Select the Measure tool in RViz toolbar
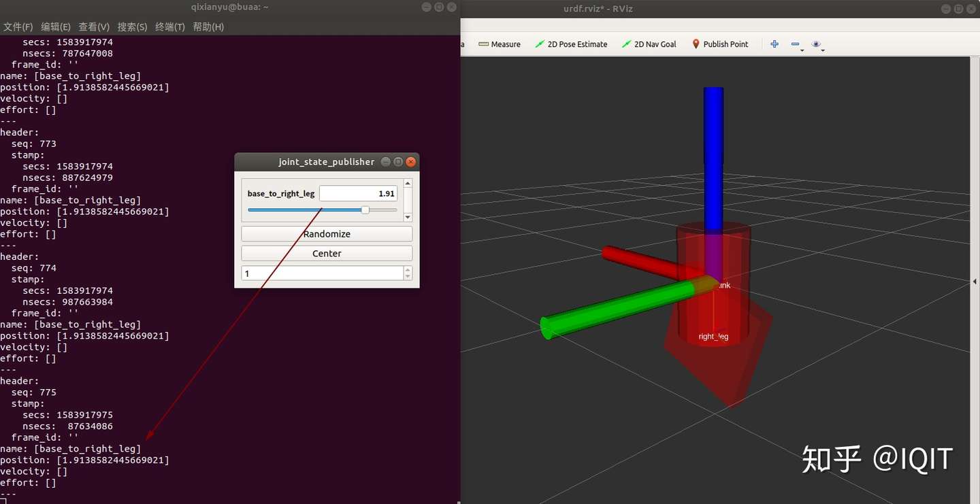Image resolution: width=980 pixels, height=504 pixels. click(x=500, y=44)
